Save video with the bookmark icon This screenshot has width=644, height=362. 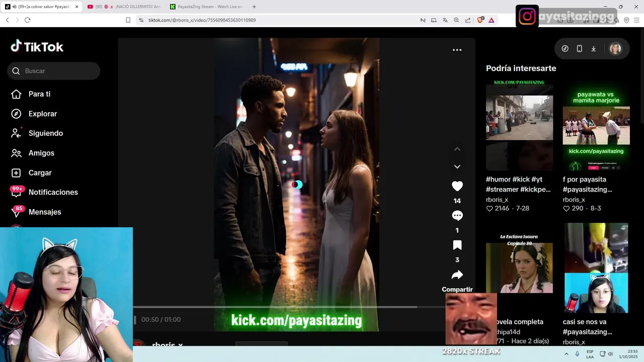(x=457, y=245)
